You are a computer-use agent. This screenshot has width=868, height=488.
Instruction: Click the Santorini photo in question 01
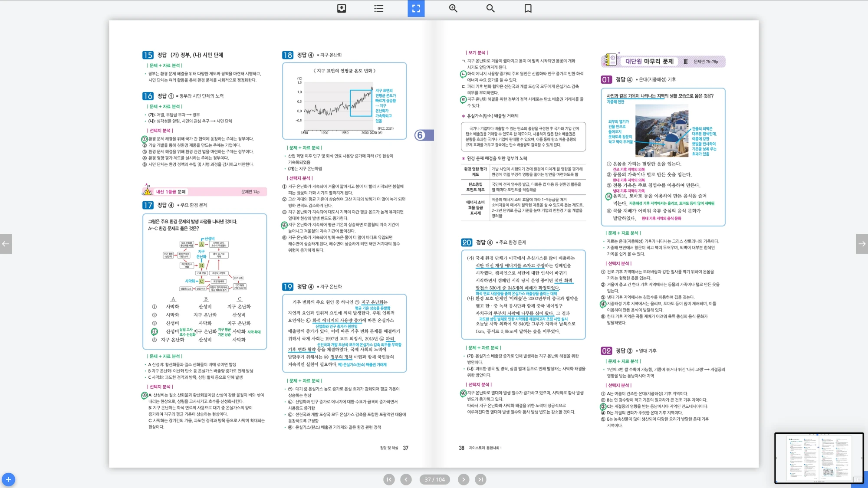point(661,131)
